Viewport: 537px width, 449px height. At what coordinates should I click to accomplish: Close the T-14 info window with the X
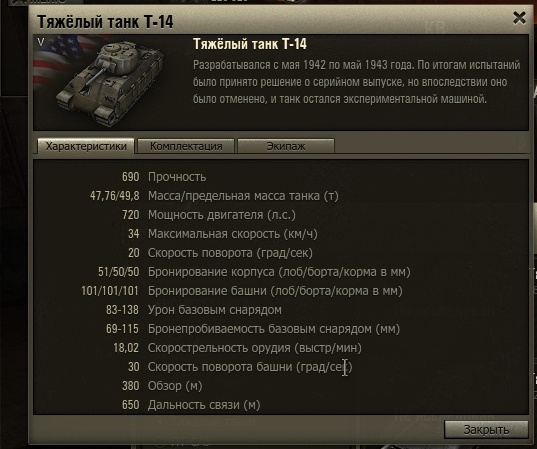point(519,18)
